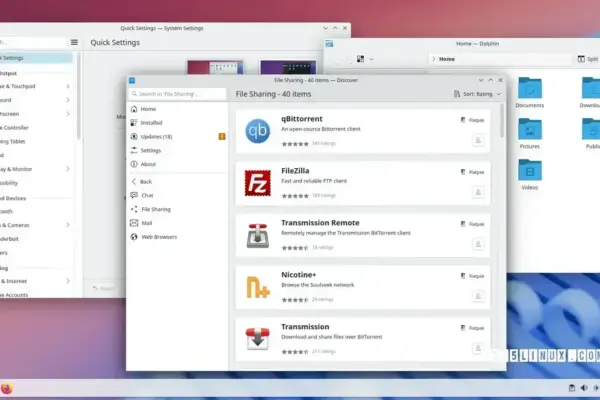Expand the Internet entry in System Settings
This screenshot has width=600, height=400.
point(68,281)
